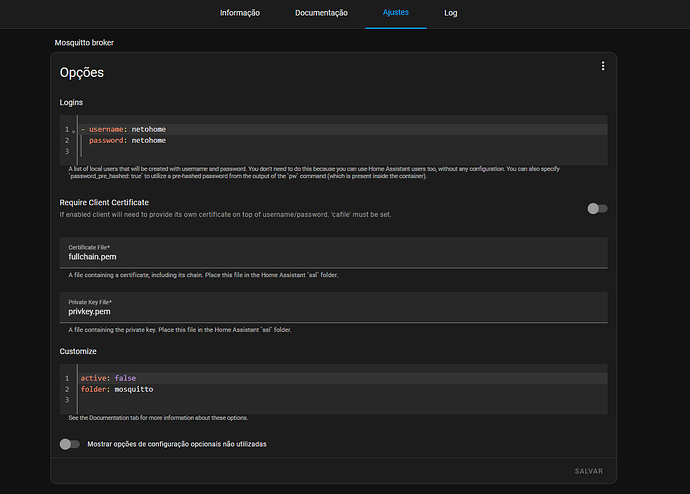Click the username line in Logins editor

(343, 129)
